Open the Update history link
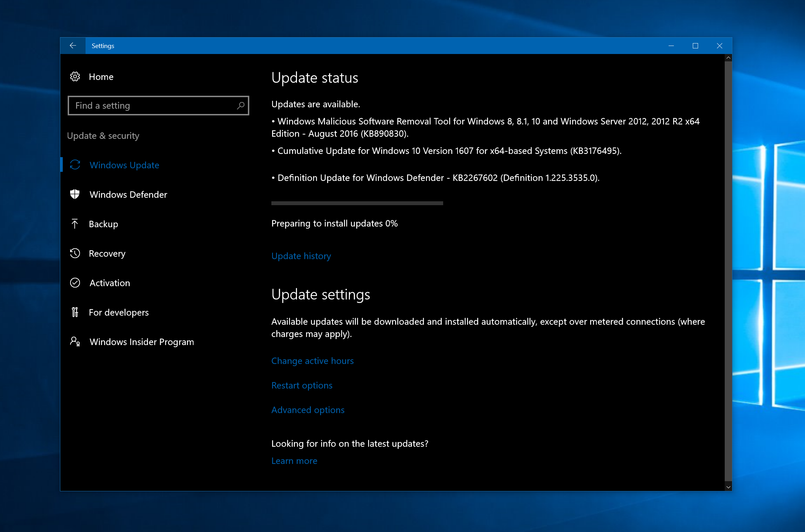Image resolution: width=805 pixels, height=532 pixels. [301, 256]
